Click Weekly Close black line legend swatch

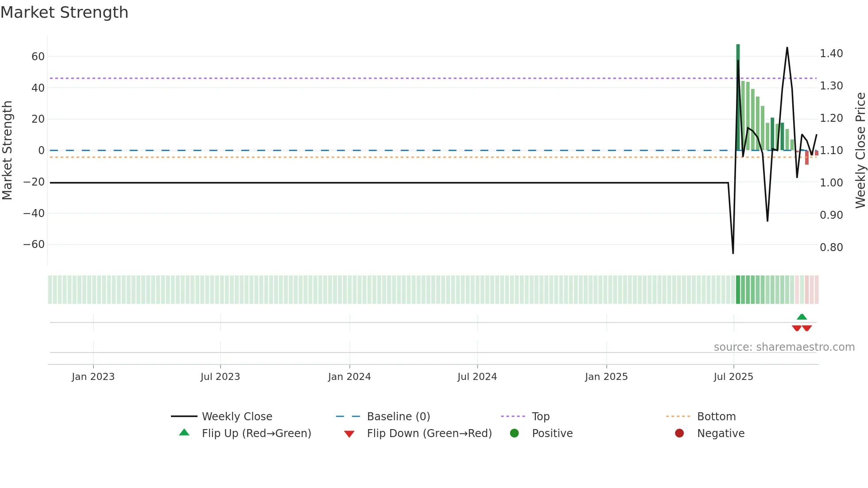(x=184, y=416)
